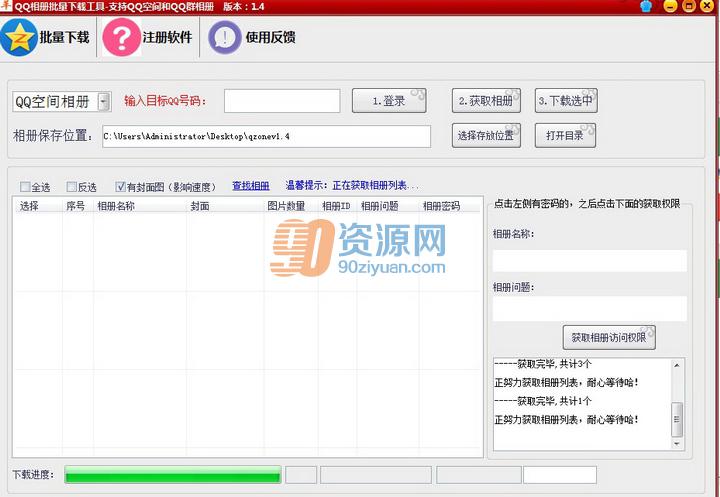Click the green download progress bar

(x=173, y=475)
